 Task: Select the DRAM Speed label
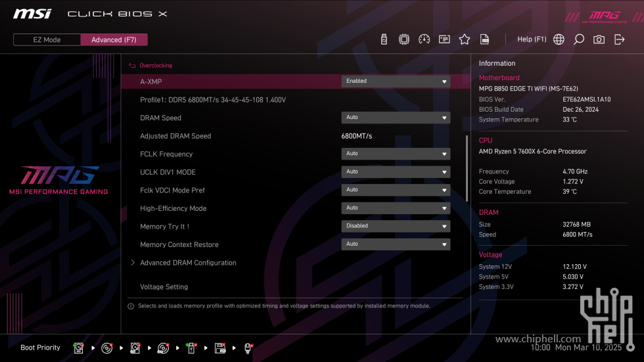point(160,118)
